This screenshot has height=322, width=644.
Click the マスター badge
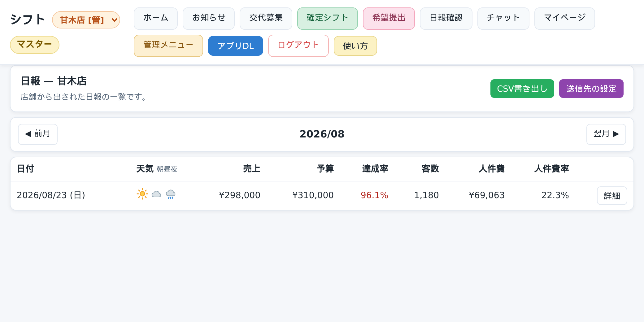pos(35,45)
